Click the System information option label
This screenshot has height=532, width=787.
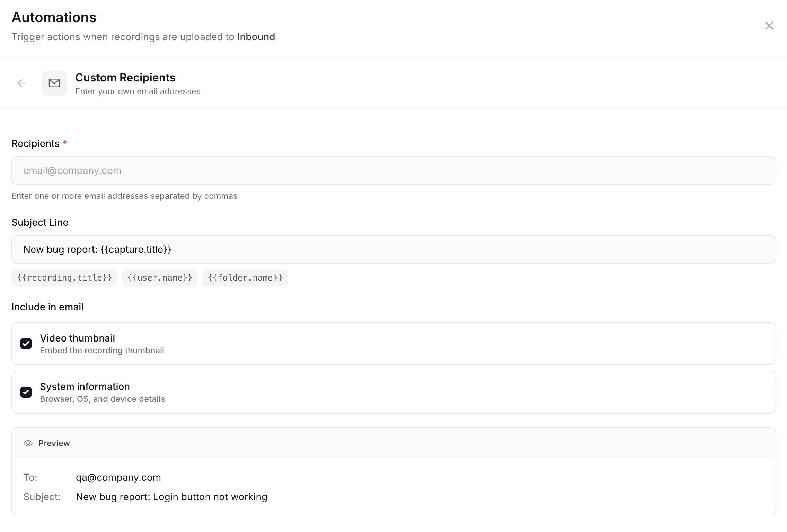(85, 387)
